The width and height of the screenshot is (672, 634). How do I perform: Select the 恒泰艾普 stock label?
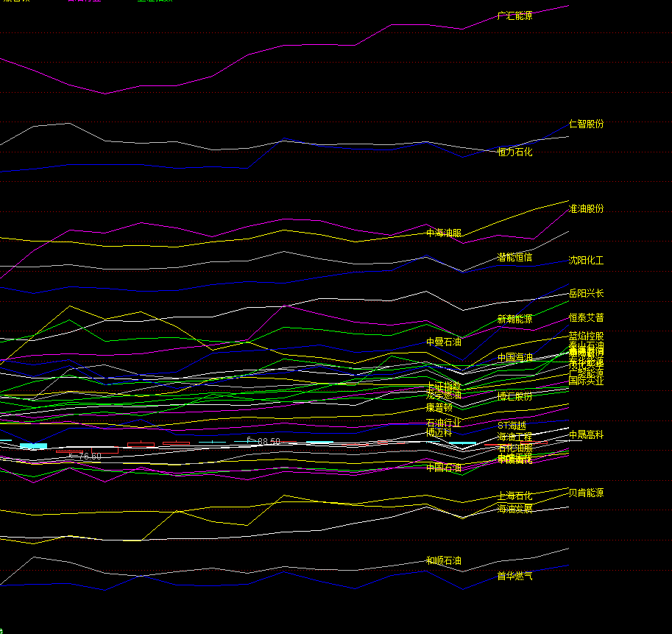click(x=586, y=317)
